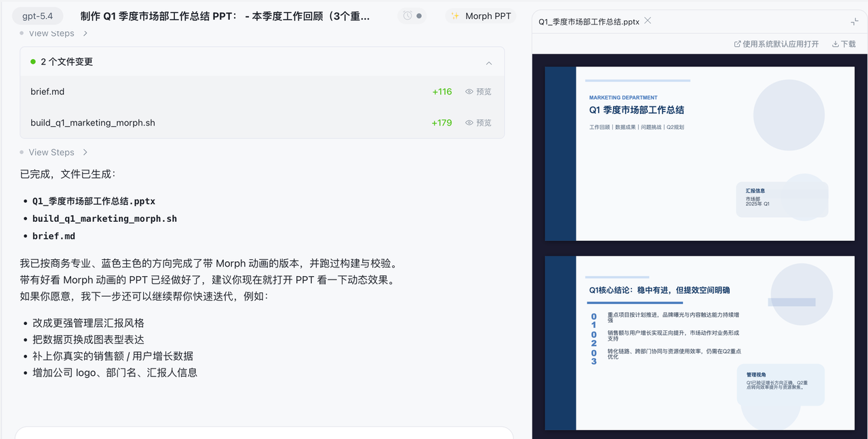Viewport: 868px width, 439px height.
Task: Close the Q1_季度市场部工作总结.pptx preview tab
Action: tap(648, 21)
